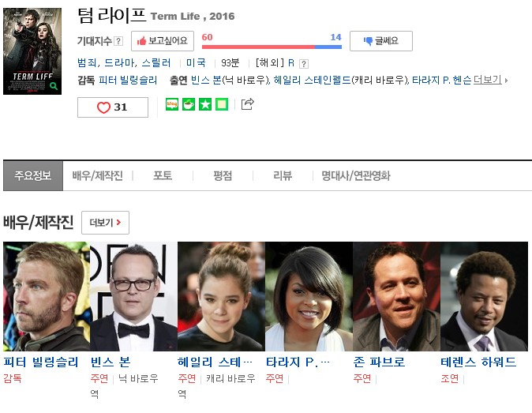Vote 보고싶어요 with the thumbs-up button

[163, 41]
